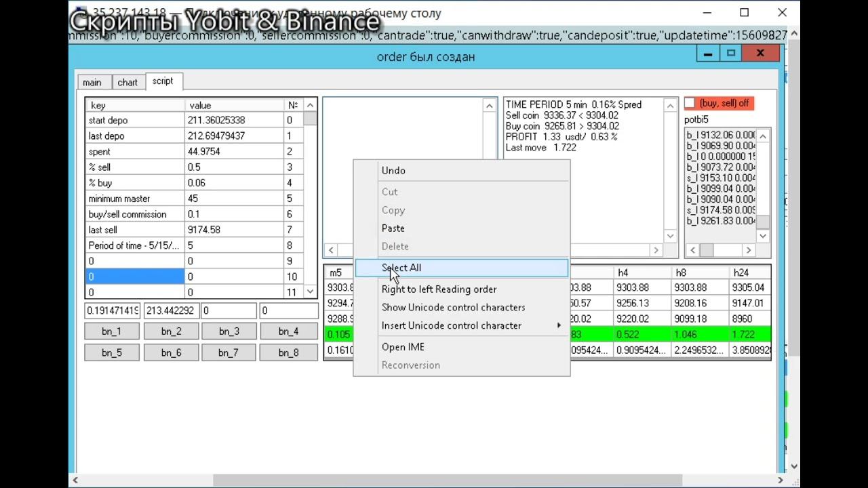This screenshot has width=868, height=488.
Task: Activate the bn_3 button
Action: [229, 331]
